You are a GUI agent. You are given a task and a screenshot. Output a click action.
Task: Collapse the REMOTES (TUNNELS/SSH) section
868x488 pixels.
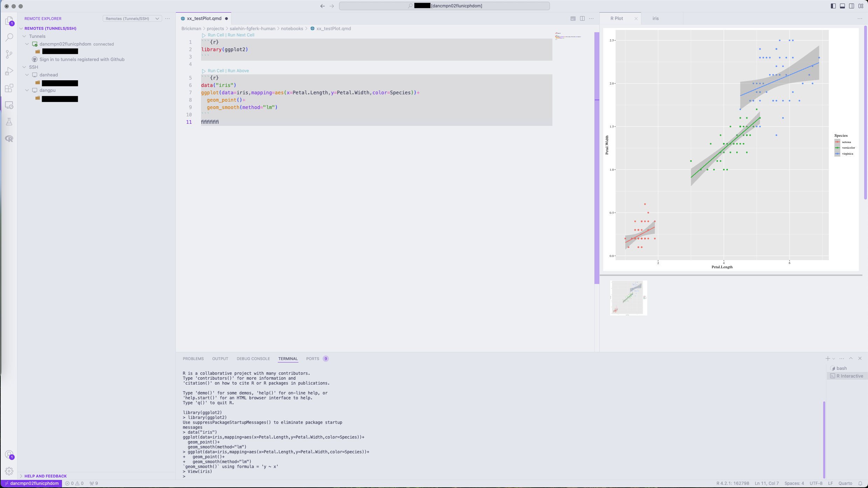pos(21,28)
